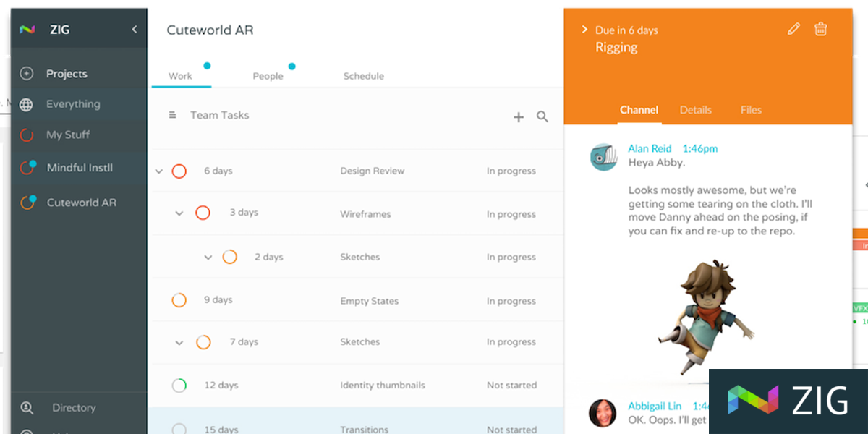This screenshot has height=434, width=868.
Task: Switch to the People tab
Action: (268, 76)
